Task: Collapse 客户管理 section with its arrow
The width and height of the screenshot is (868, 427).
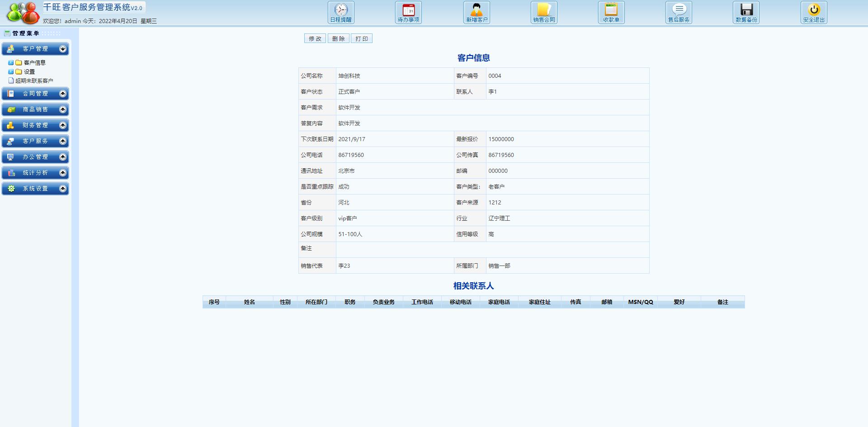Action: (63, 49)
